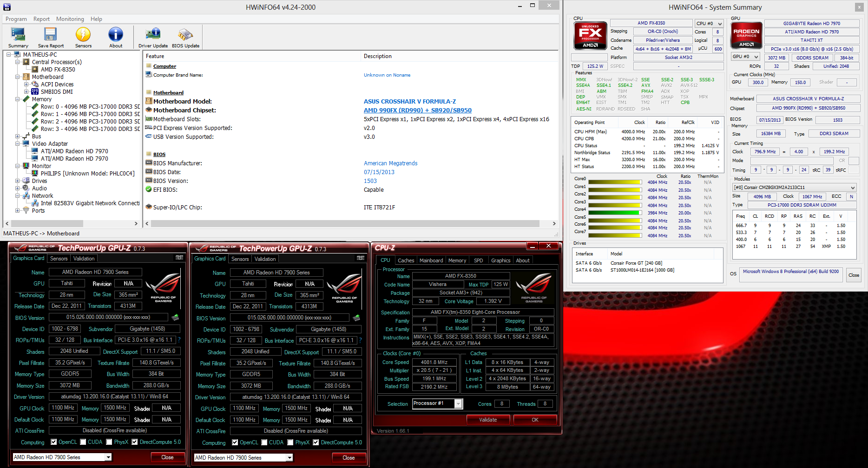
Task: Open the Sensors lightning icon
Action: [x=83, y=37]
